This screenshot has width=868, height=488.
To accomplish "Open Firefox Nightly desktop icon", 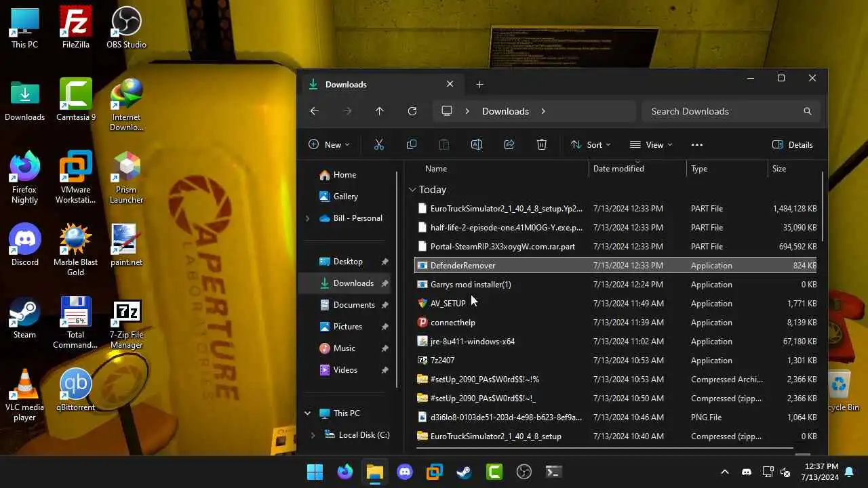I will tap(24, 178).
